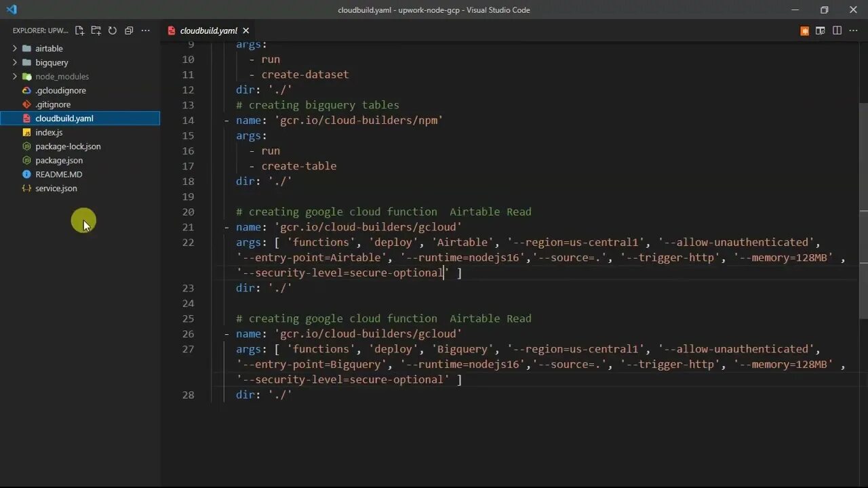Click 'gcr.io/cloud-builders/gcloud' on line 26
Screen dimensions: 868x488
tap(368, 333)
